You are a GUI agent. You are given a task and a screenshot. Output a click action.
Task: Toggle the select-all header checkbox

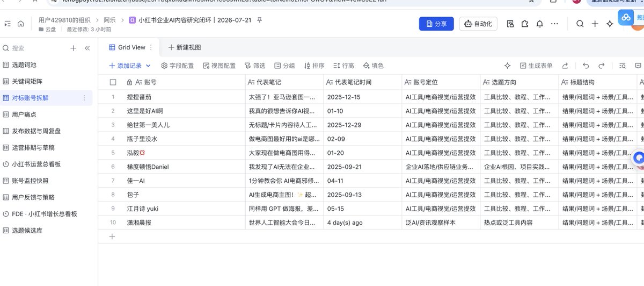(113, 82)
